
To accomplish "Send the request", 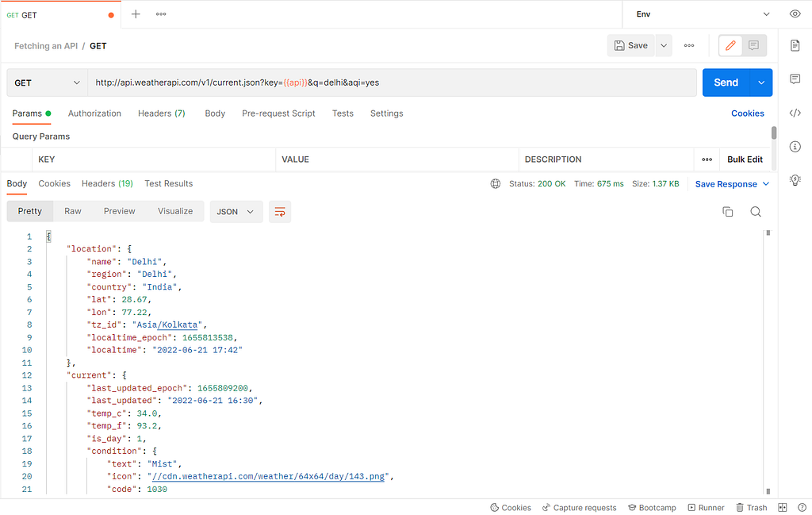I will click(x=726, y=83).
